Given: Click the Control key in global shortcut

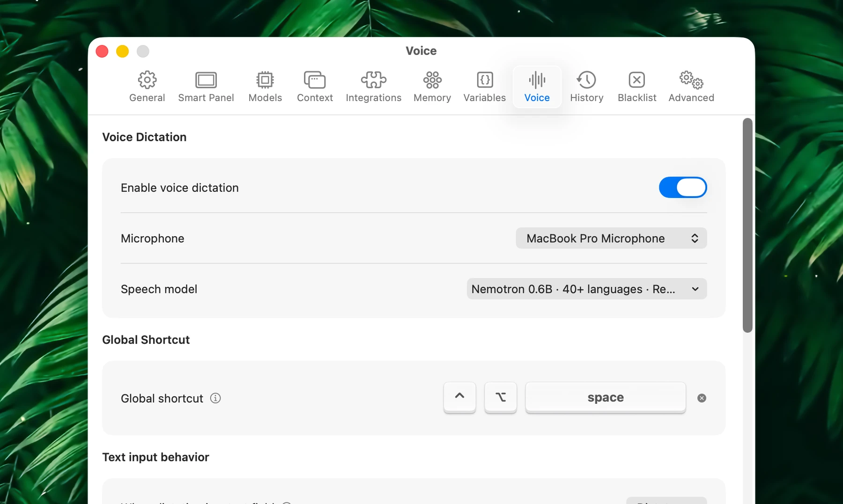Looking at the screenshot, I should [x=460, y=397].
